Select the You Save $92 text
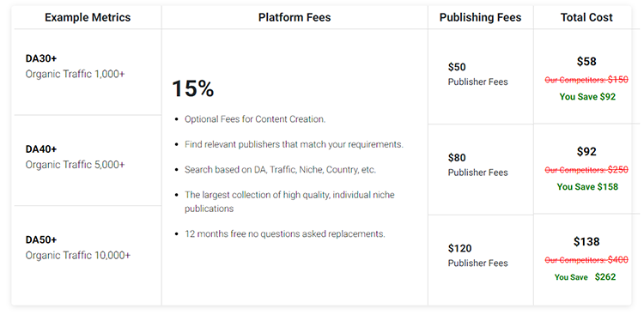The height and width of the screenshot is (315, 644). [x=587, y=97]
